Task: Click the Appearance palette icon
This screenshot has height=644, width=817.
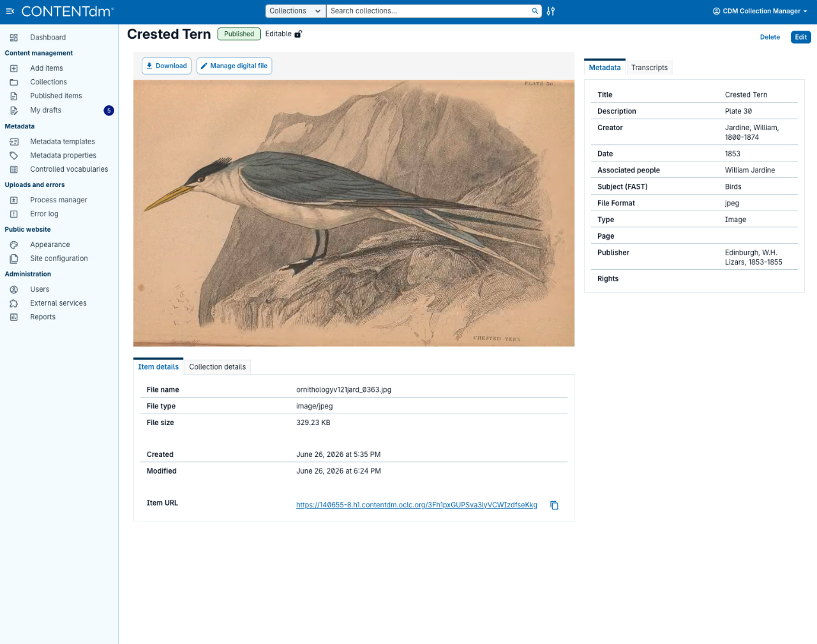Action: pos(14,245)
